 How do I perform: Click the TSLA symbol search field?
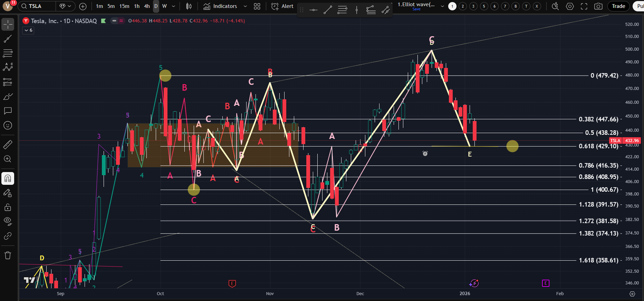click(x=37, y=6)
